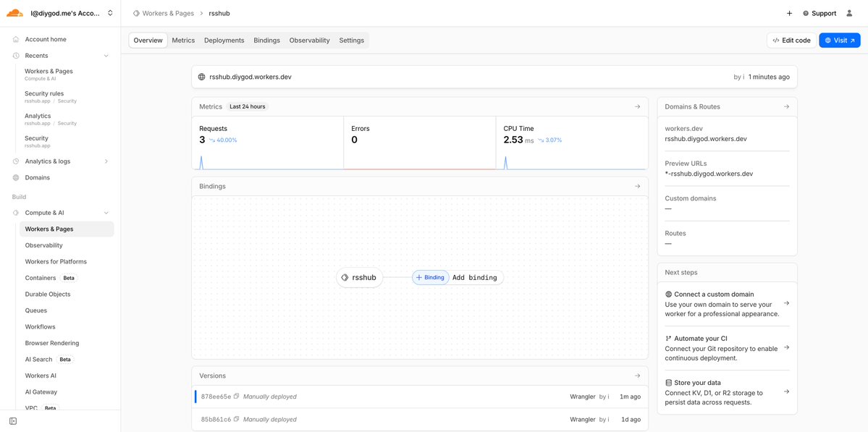Switch to the Metrics tab

(x=183, y=41)
